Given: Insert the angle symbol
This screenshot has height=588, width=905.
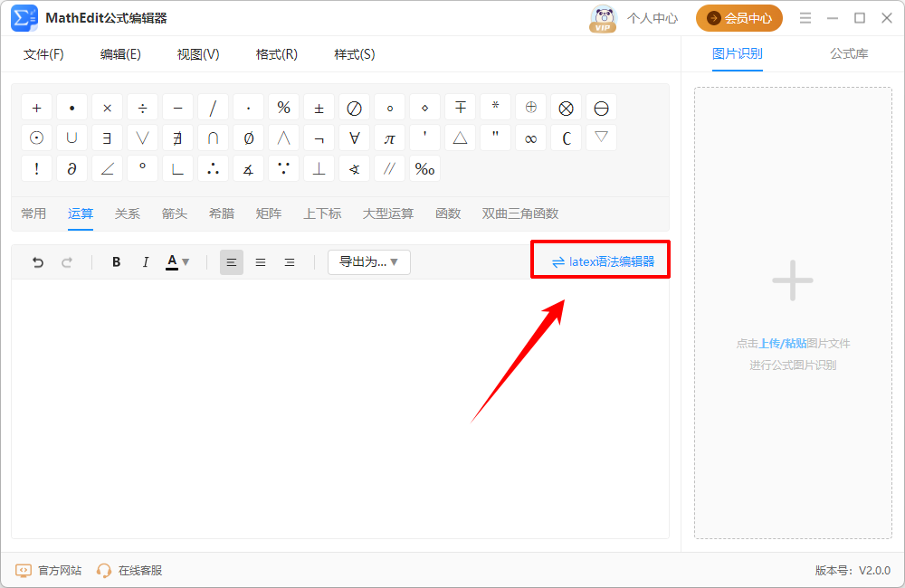Looking at the screenshot, I should pyautogui.click(x=107, y=168).
